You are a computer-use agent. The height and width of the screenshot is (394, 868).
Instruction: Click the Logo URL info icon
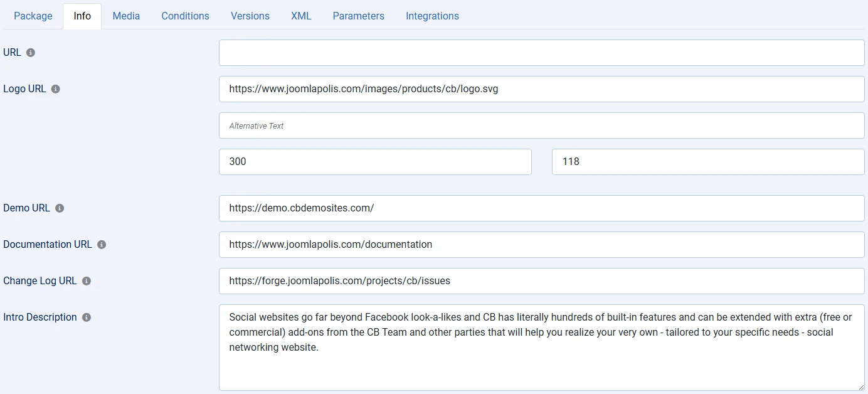(55, 89)
